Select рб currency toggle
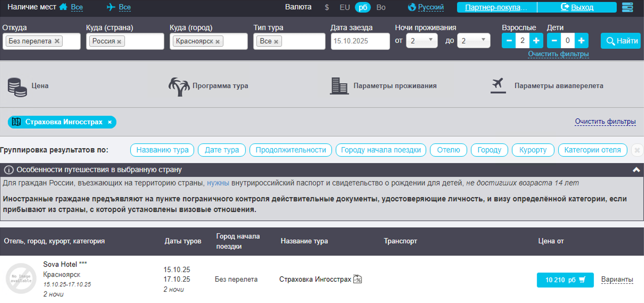 click(363, 7)
